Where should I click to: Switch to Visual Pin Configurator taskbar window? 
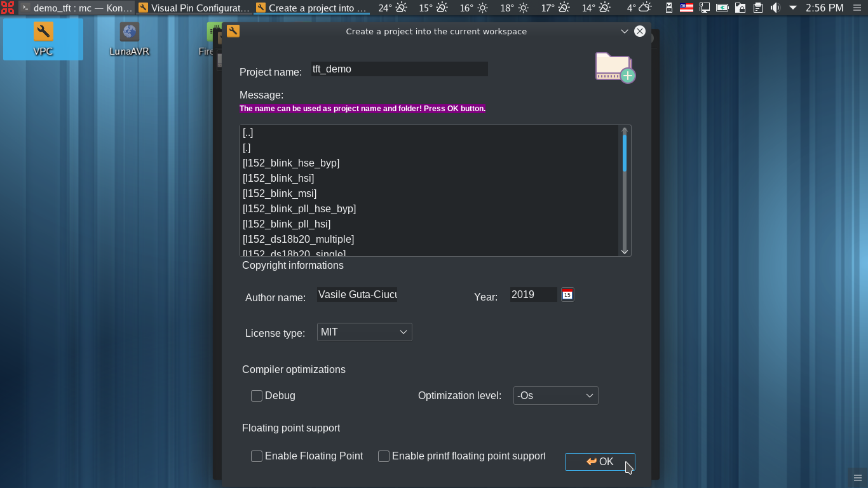[x=194, y=8]
